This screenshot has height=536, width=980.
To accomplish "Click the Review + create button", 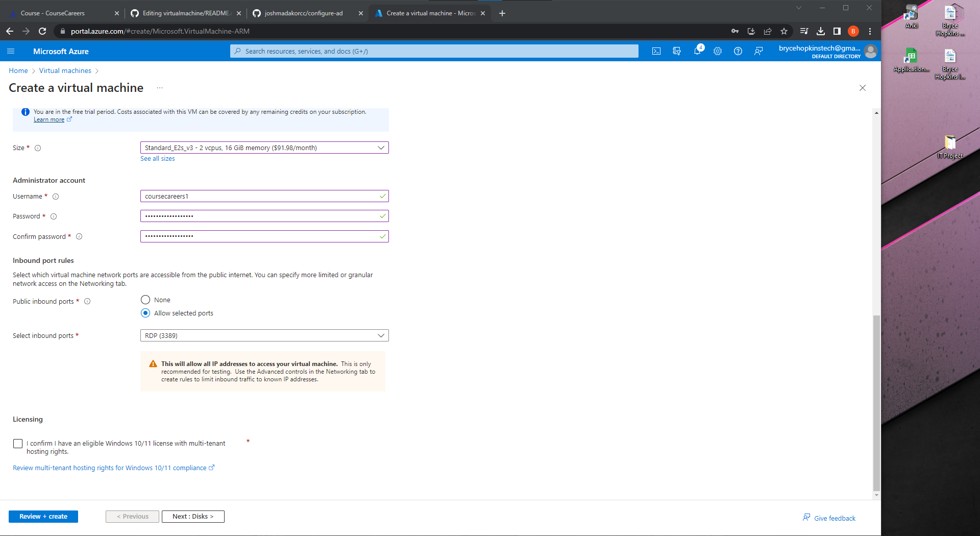I will 43,516.
